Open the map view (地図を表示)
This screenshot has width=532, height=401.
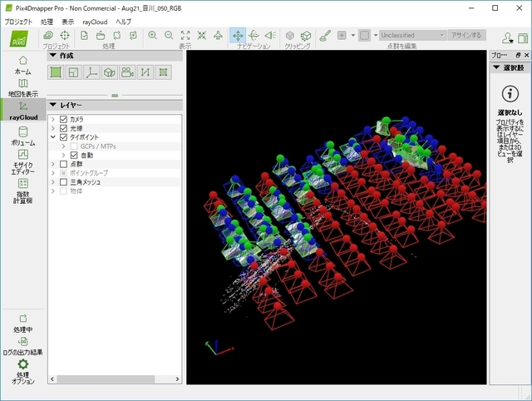(x=22, y=87)
